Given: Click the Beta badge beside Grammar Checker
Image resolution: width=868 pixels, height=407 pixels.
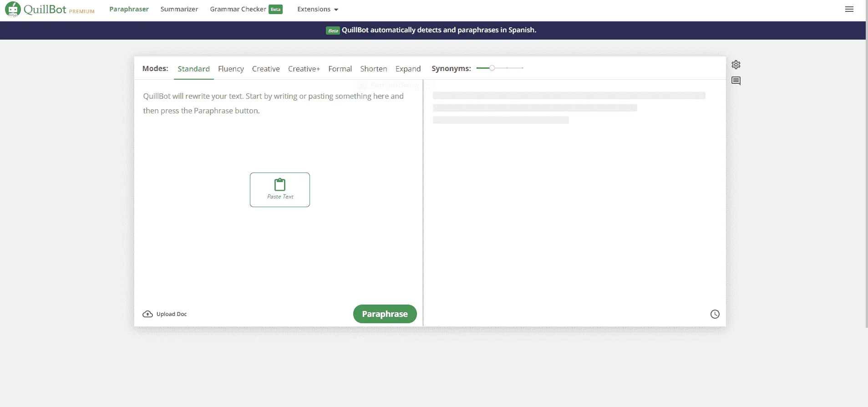Looking at the screenshot, I should coord(275,10).
